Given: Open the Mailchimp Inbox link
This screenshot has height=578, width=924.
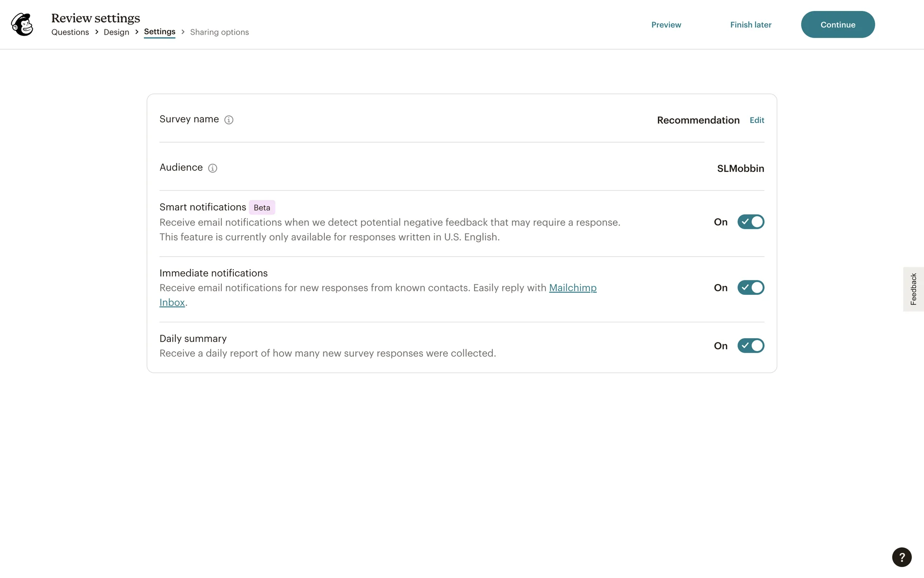Looking at the screenshot, I should point(572,288).
